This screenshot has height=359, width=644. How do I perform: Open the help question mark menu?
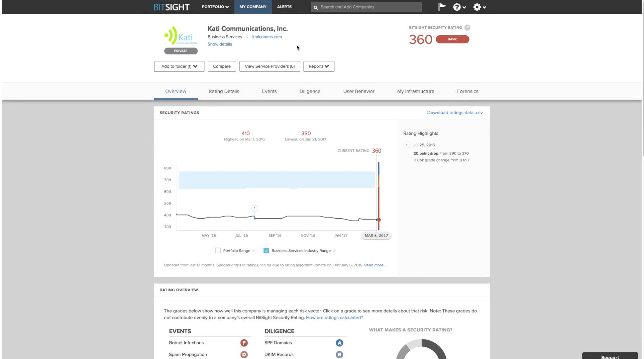tap(459, 7)
